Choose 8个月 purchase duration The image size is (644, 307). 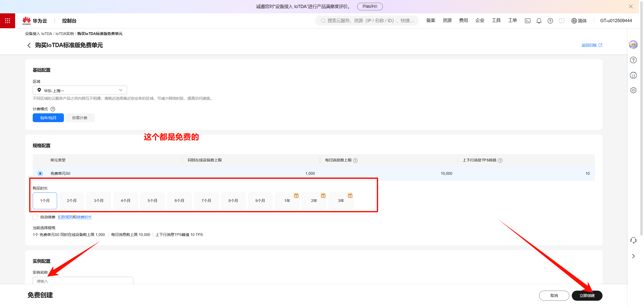point(233,201)
